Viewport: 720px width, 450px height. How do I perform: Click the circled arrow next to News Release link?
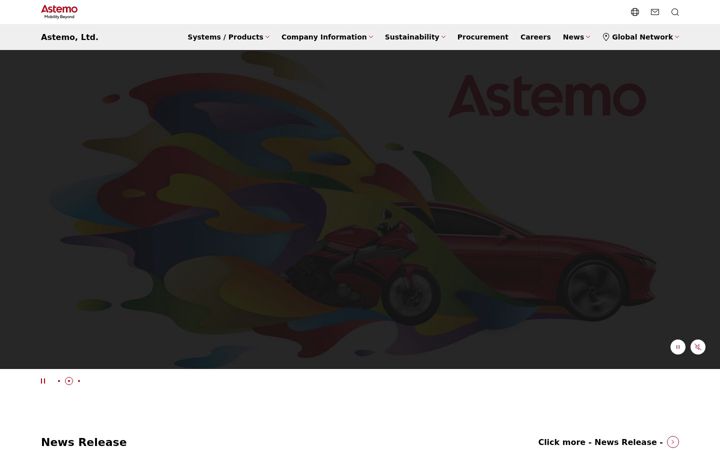[x=673, y=442]
